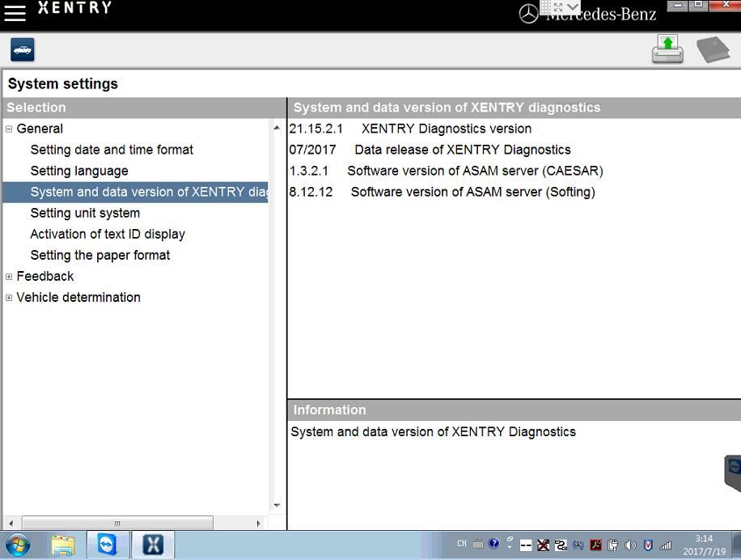Click the 21.15.2.1 XENTRY Diagnostics version row
Viewport: 741px width, 560px height.
point(410,129)
